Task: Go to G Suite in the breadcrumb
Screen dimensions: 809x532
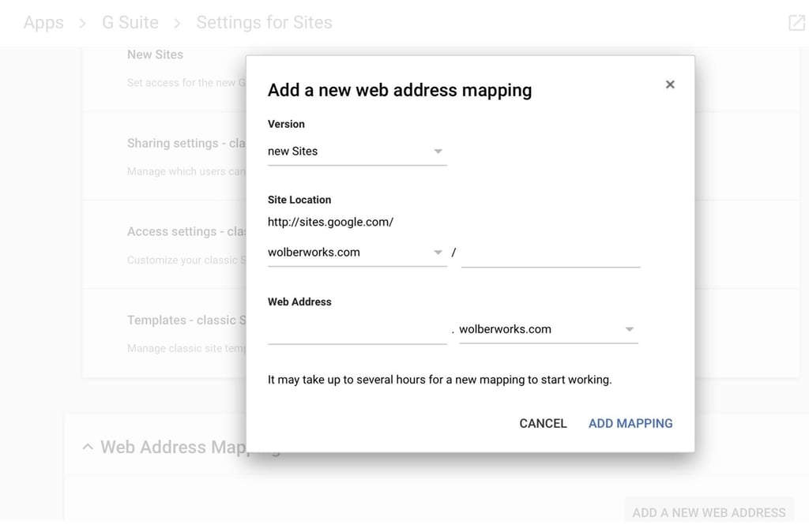Action: pos(130,23)
